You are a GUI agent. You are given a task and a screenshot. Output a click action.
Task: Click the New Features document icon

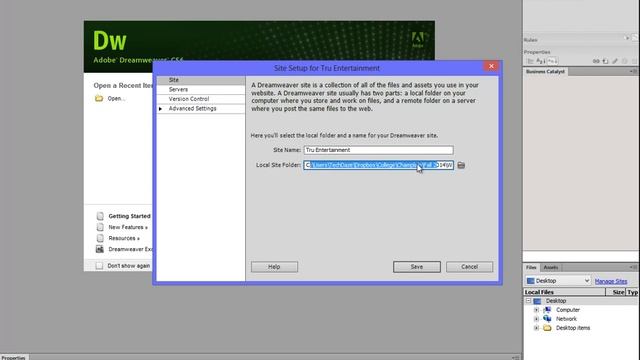pyautogui.click(x=100, y=227)
